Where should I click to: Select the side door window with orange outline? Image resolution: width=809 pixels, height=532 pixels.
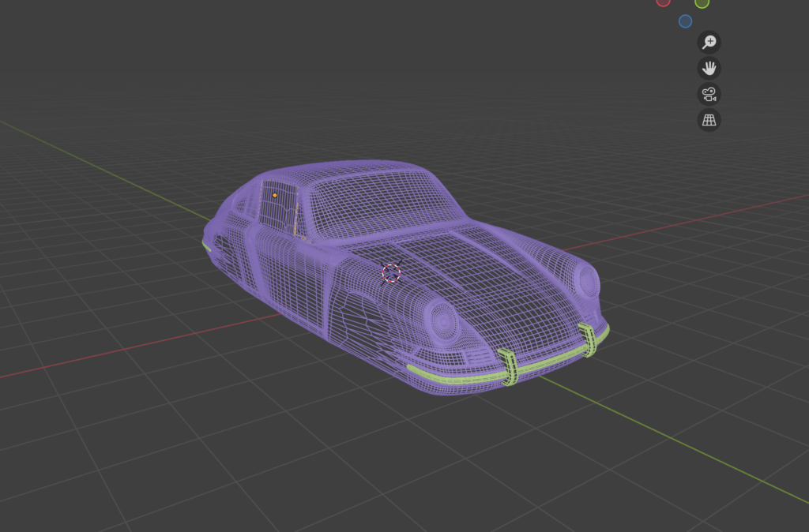278,208
